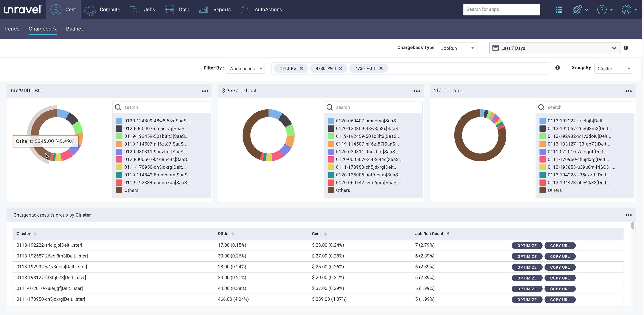644x315 pixels.
Task: Click search magnifier in JobRuns legend
Action: tap(541, 107)
